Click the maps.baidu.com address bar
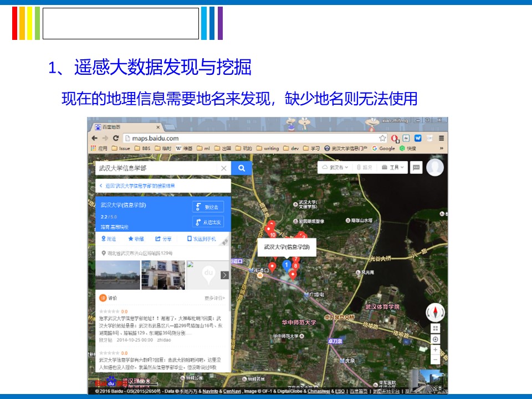Screen dimensions: 532x399 pos(249,138)
